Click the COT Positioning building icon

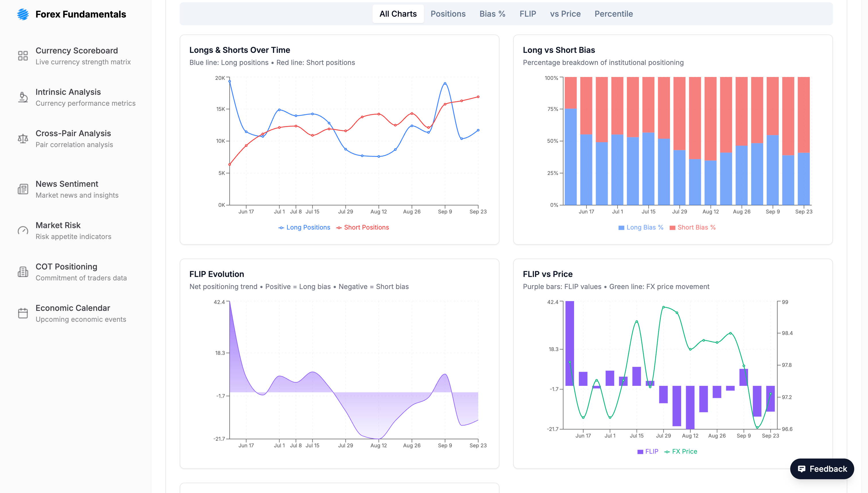(x=23, y=272)
